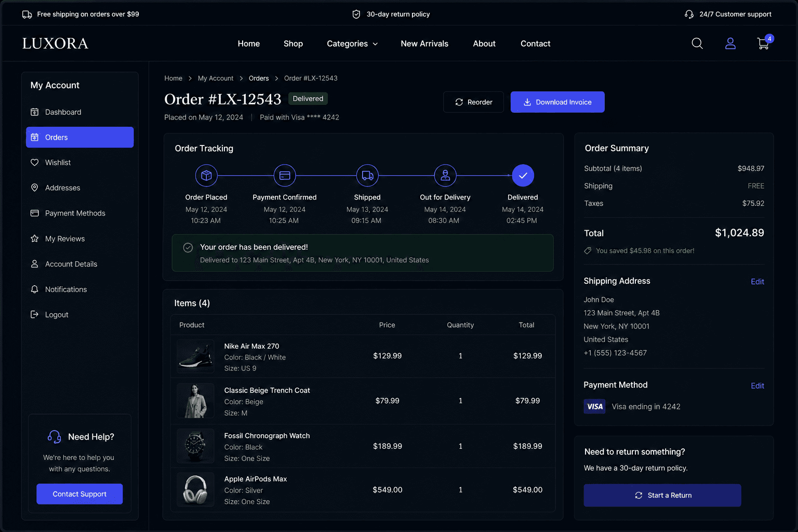Click the return policy shield icon
Viewport: 798px width, 532px height.
(x=356, y=15)
